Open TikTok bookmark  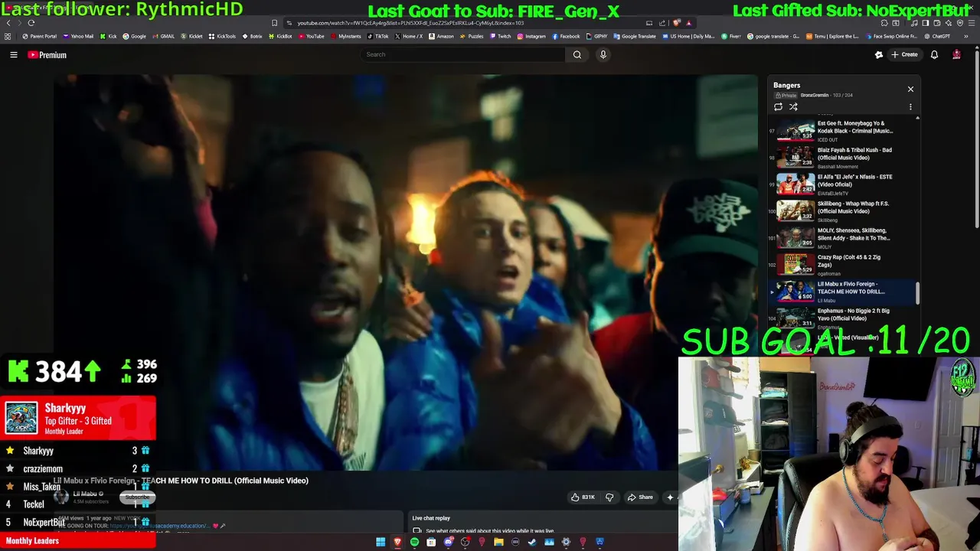(378, 36)
